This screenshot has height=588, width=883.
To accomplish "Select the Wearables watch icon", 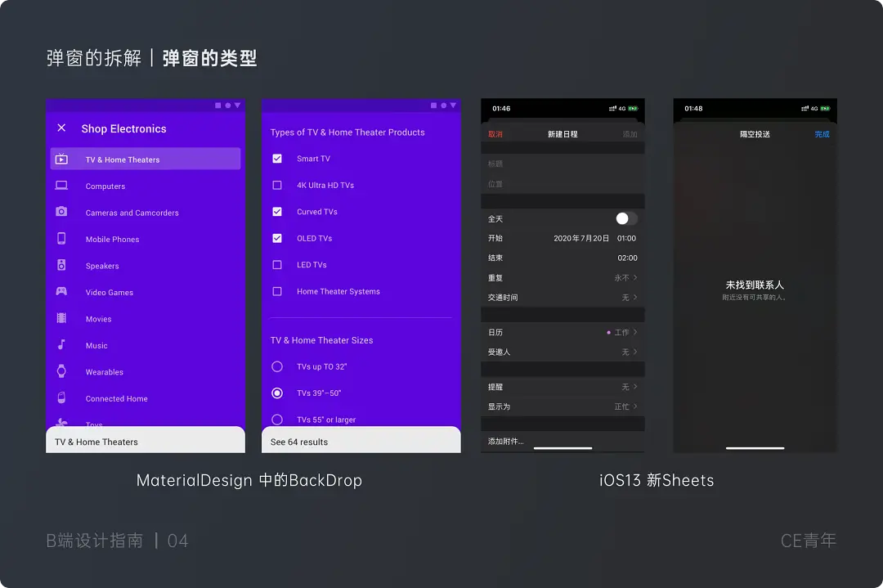I will (61, 372).
